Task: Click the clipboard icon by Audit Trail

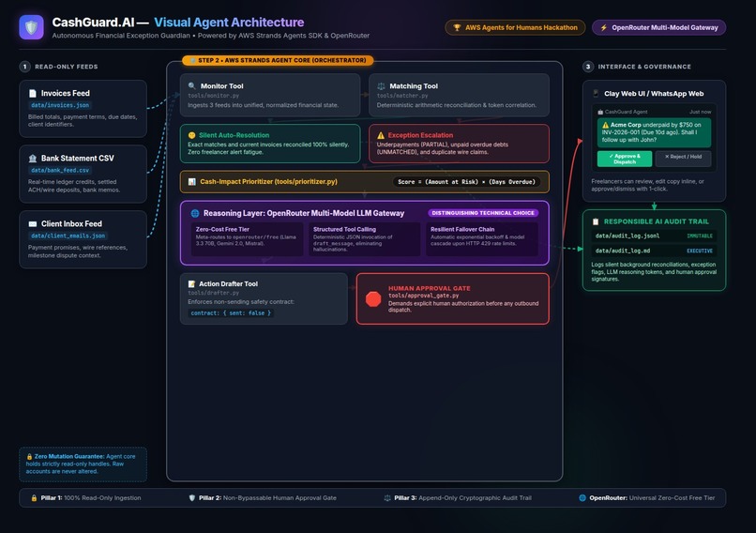Action: (x=596, y=221)
